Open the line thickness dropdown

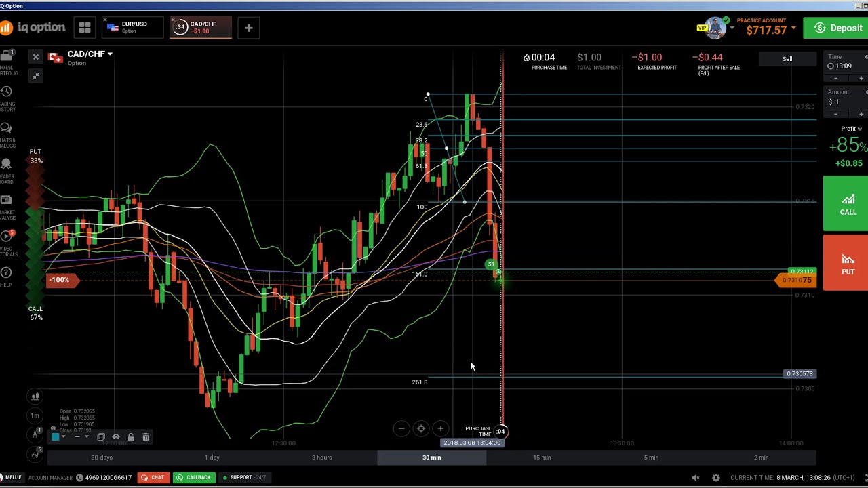pyautogui.click(x=81, y=437)
